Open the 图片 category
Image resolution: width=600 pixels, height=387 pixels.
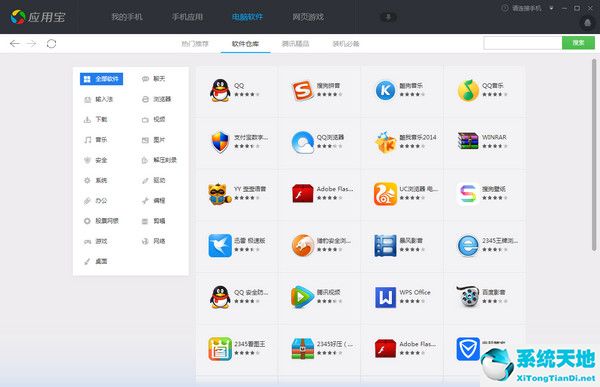153,140
